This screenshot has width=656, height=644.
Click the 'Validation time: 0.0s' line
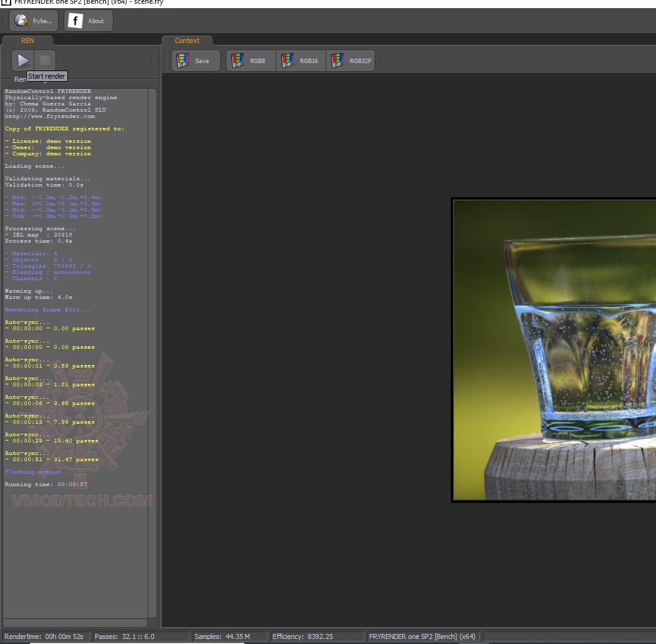pyautogui.click(x=44, y=185)
